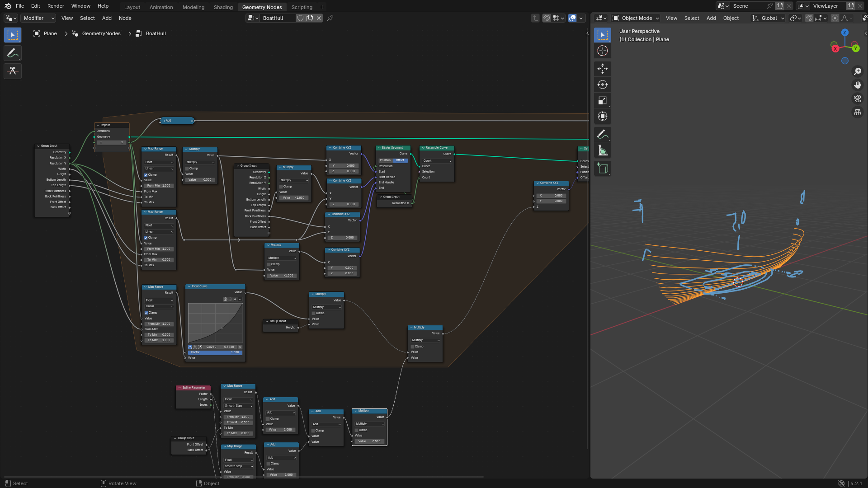The height and width of the screenshot is (488, 868).
Task: Collapse the Float Curve node
Action: tap(189, 286)
